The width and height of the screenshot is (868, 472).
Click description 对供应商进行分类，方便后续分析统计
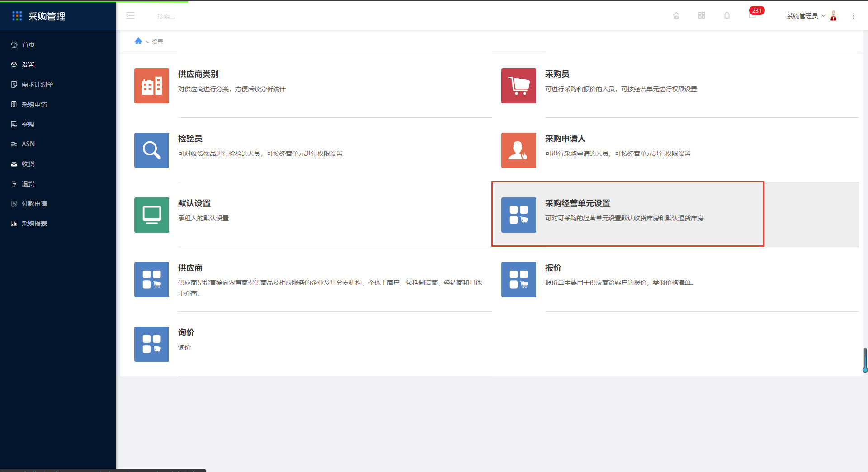231,89
